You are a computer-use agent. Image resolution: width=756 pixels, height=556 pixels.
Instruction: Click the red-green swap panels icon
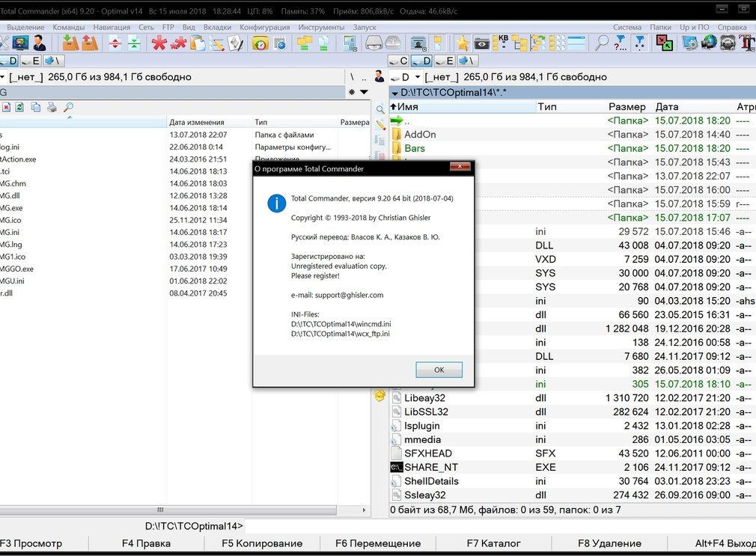665,43
